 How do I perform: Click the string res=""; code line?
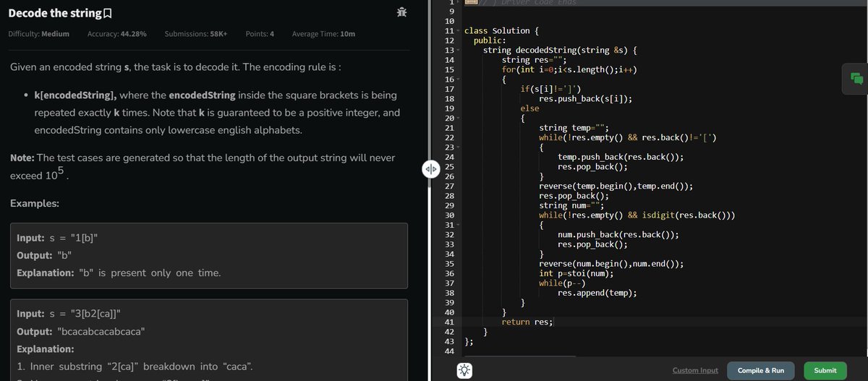(x=534, y=60)
